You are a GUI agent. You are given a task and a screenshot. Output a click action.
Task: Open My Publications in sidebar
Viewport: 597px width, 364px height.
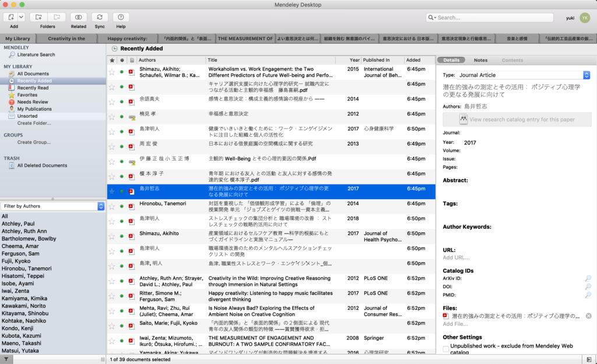tap(34, 109)
